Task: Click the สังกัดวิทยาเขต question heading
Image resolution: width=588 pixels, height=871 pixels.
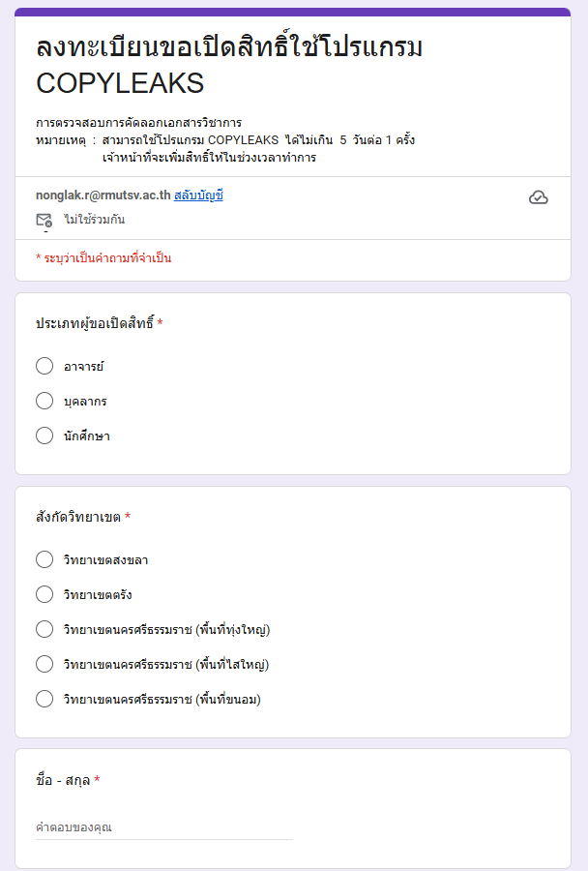Action: click(78, 517)
